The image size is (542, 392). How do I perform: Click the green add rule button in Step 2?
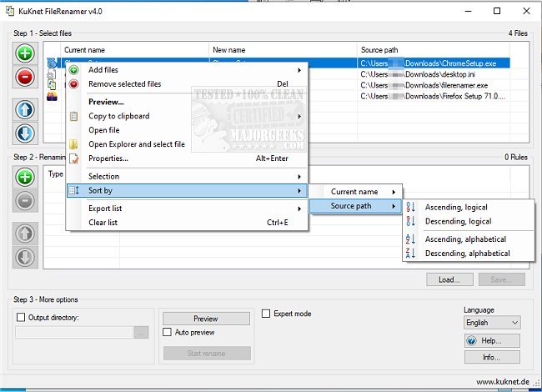click(25, 177)
